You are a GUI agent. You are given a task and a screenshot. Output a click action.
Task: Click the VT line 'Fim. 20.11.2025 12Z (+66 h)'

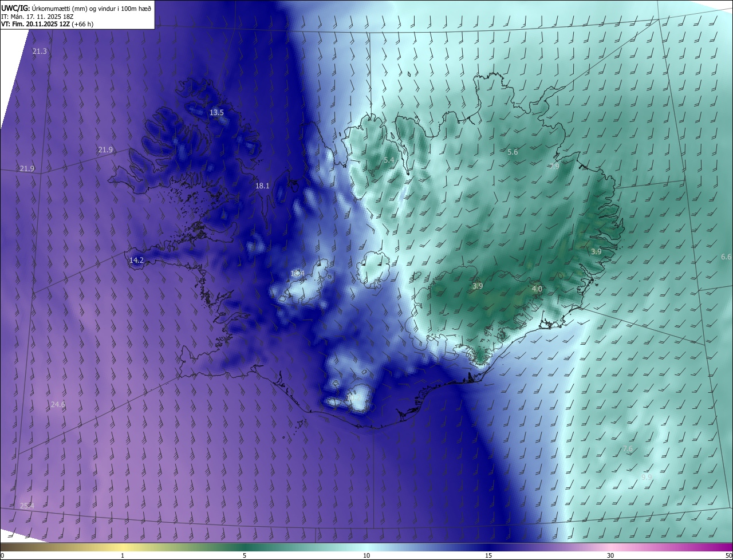pos(53,24)
